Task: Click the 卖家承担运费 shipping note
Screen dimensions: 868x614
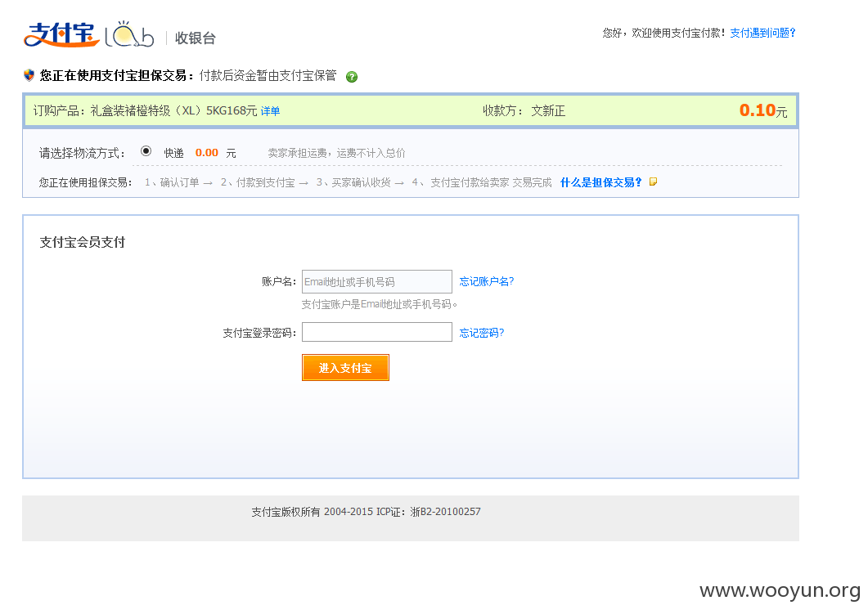Action: 336,153
